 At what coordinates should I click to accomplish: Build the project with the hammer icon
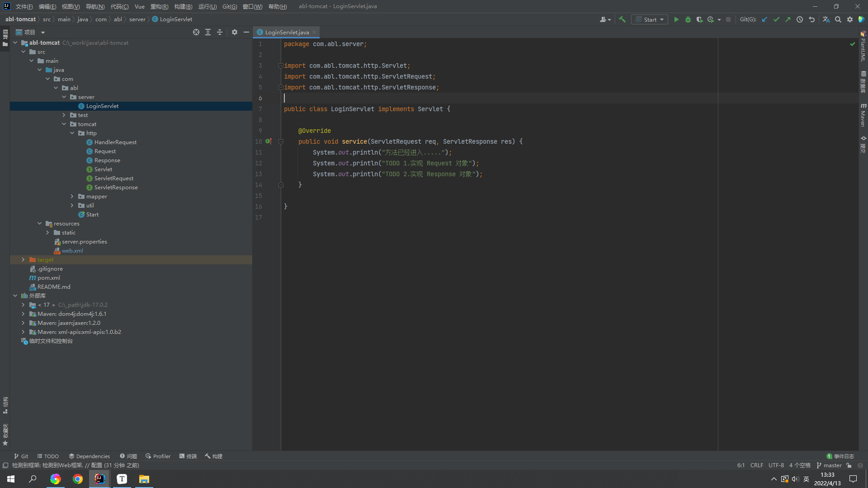pyautogui.click(x=623, y=19)
